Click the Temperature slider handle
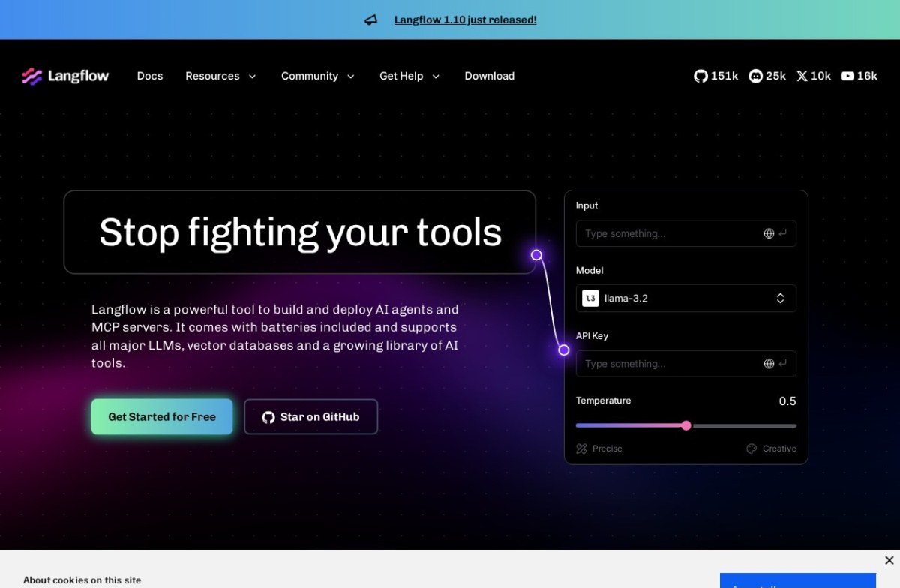 686,425
